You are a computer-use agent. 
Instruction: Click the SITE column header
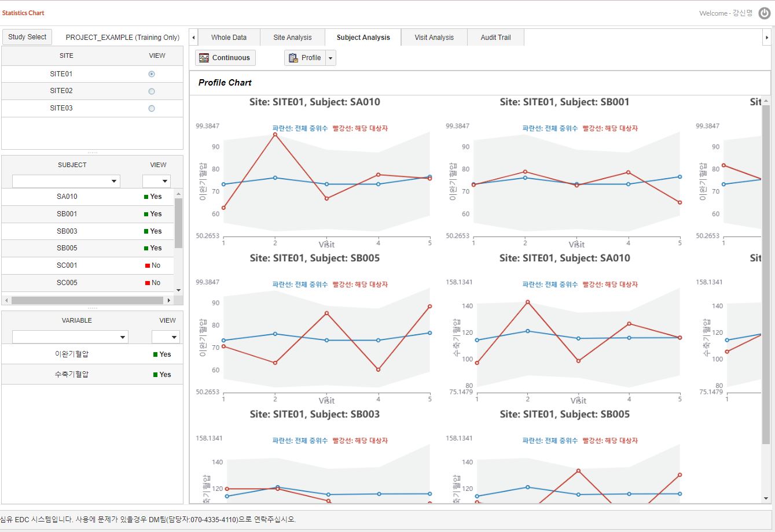tap(67, 56)
